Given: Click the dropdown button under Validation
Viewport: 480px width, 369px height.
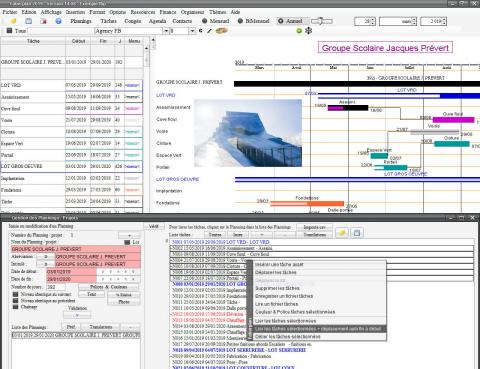Looking at the screenshot, I should [77, 315].
